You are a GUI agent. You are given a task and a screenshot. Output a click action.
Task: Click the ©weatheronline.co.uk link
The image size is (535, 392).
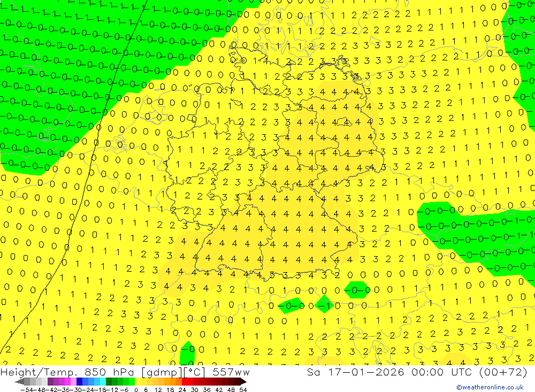(490, 387)
